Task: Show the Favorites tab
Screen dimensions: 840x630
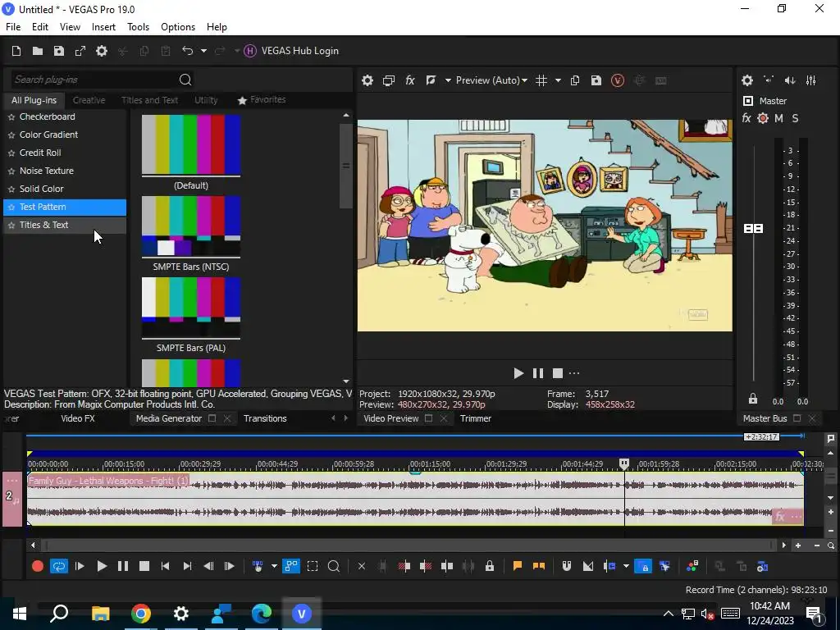Action: click(262, 100)
